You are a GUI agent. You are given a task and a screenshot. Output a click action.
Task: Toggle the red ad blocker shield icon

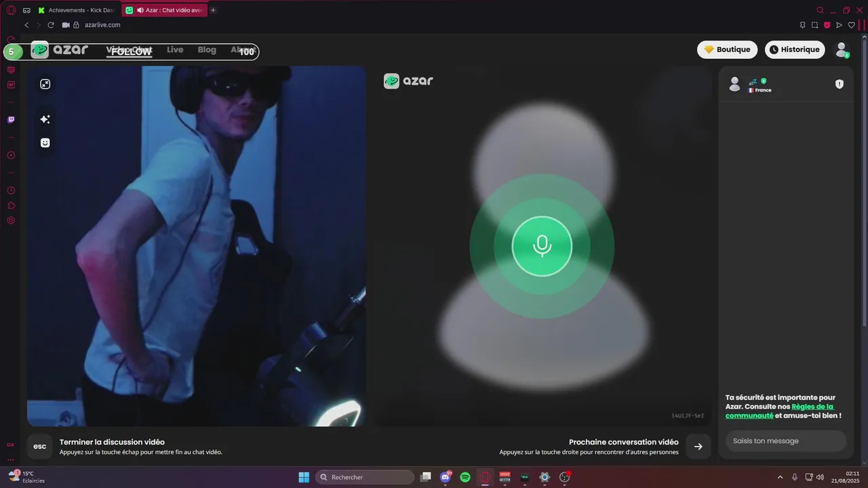point(827,25)
